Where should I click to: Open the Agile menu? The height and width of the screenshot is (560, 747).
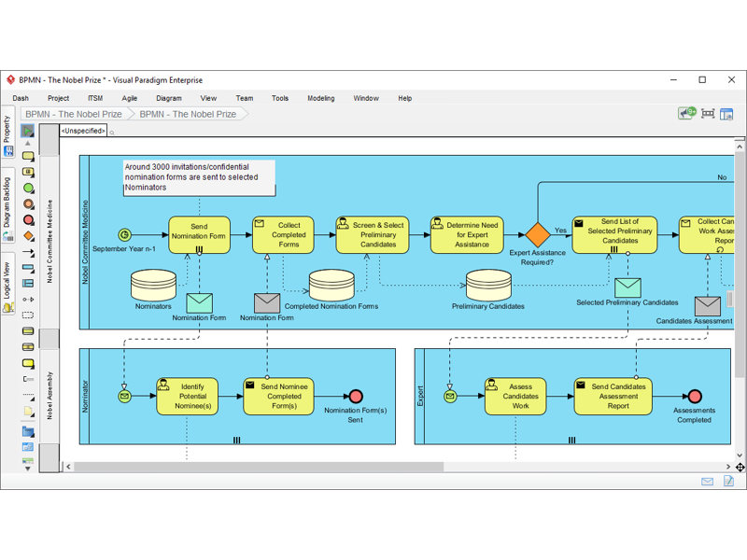point(129,98)
